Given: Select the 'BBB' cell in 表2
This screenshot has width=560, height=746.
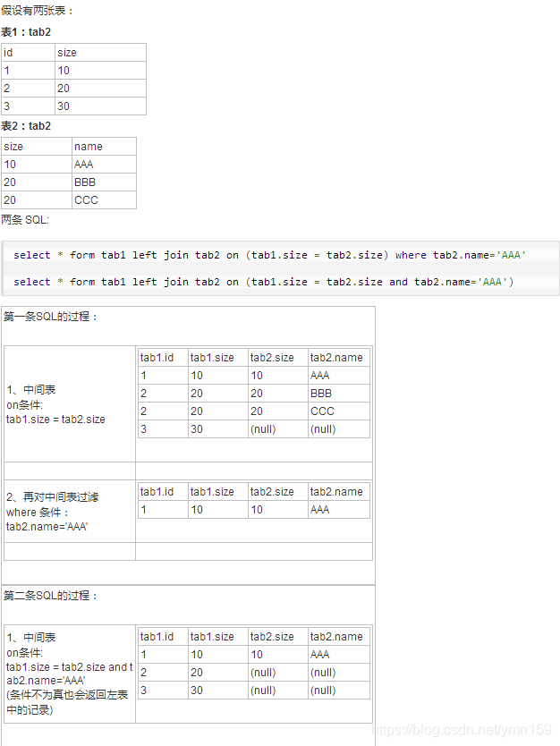Looking at the screenshot, I should coord(104,182).
